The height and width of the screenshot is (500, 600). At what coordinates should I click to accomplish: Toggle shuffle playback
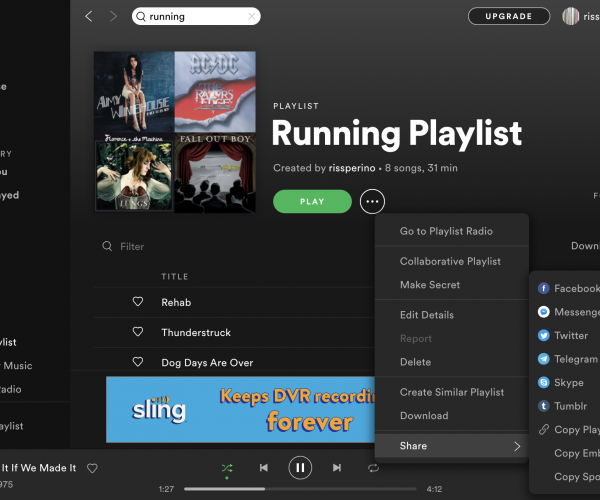(227, 468)
